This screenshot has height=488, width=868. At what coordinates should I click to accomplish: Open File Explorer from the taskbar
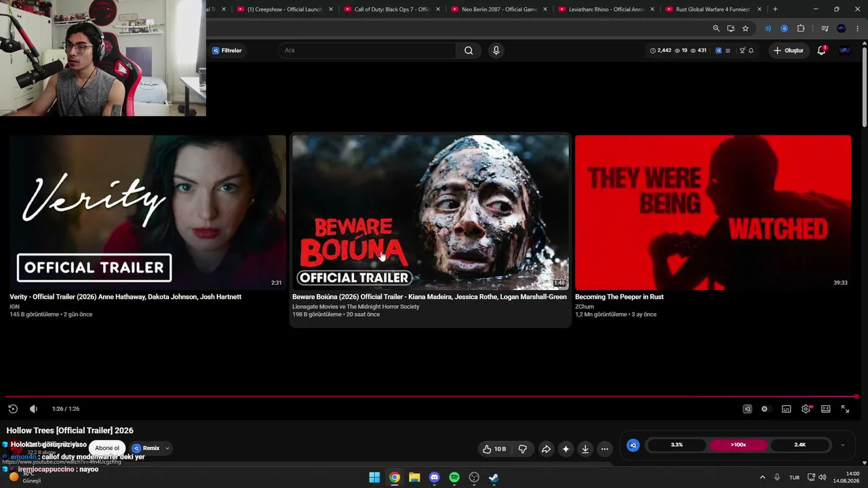click(414, 477)
